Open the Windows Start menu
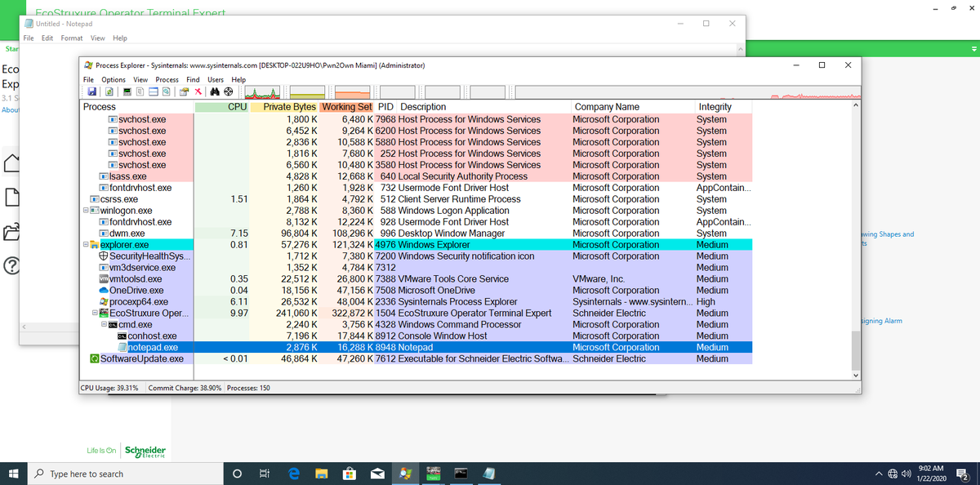The width and height of the screenshot is (980, 485). pos(14,473)
